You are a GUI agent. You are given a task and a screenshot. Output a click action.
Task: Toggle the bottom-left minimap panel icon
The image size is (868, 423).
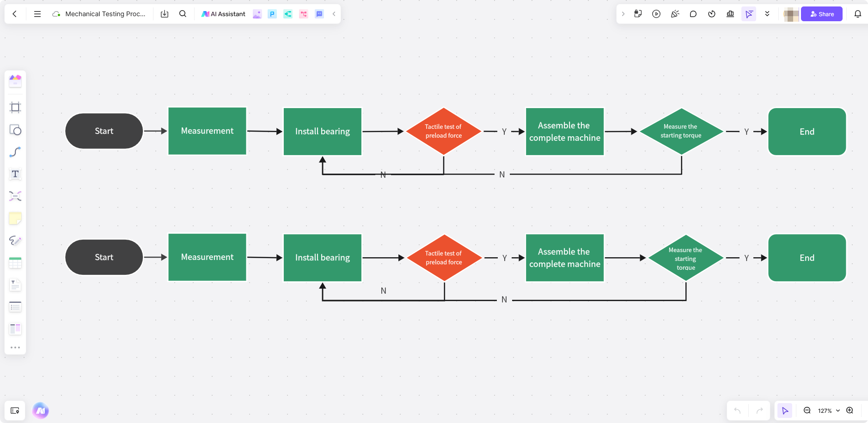point(15,411)
